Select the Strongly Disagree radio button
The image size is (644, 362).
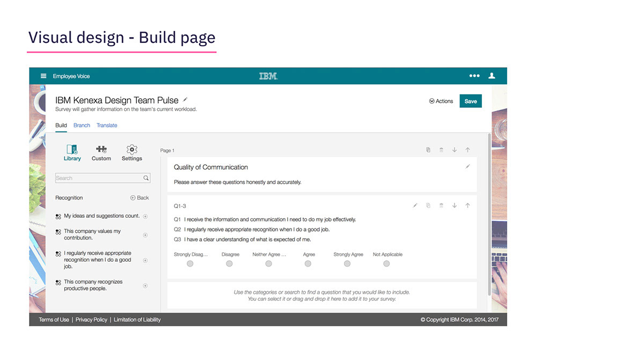point(190,264)
